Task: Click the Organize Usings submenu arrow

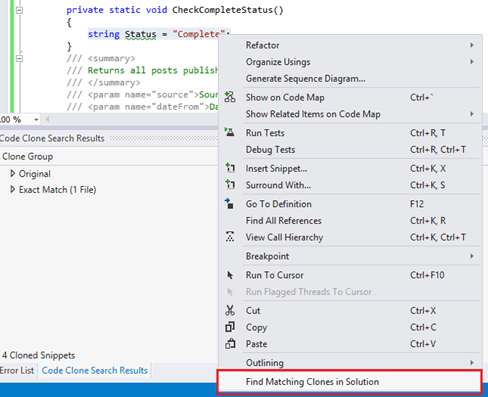Action: [x=472, y=62]
